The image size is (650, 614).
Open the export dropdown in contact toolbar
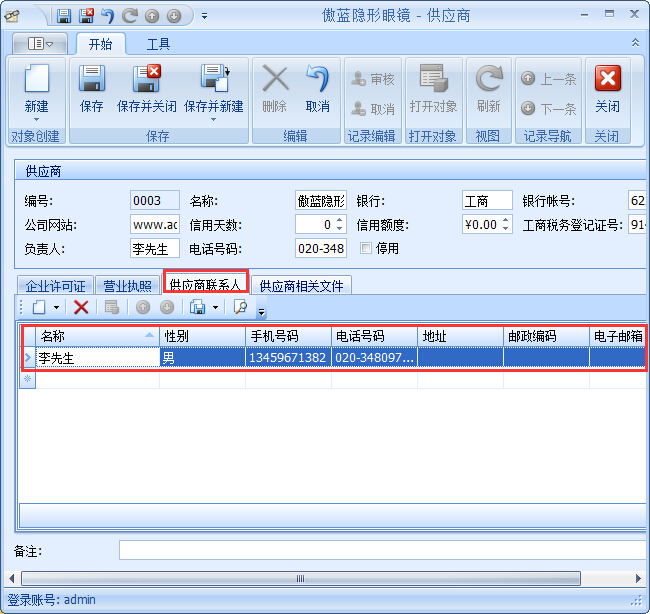click(x=215, y=308)
